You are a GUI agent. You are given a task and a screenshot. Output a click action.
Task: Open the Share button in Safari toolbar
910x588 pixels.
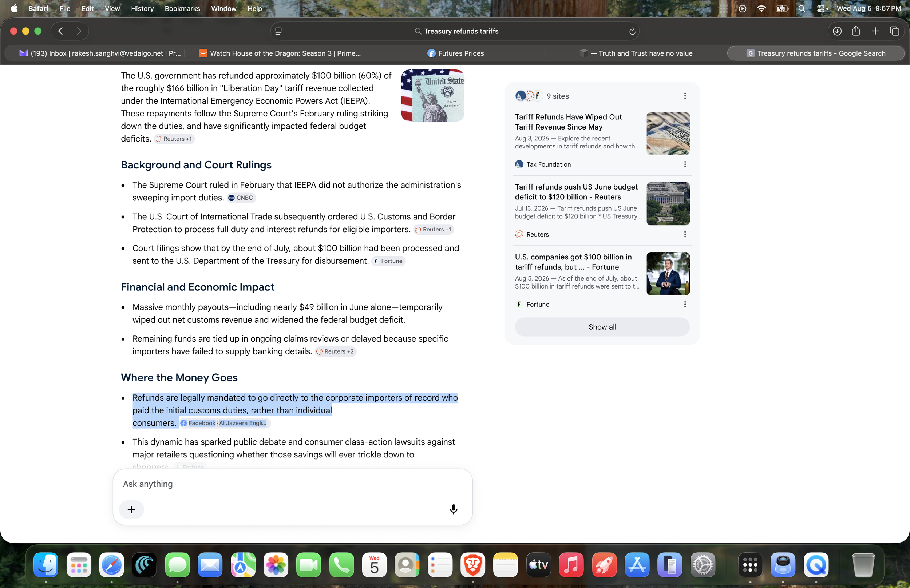coord(856,31)
